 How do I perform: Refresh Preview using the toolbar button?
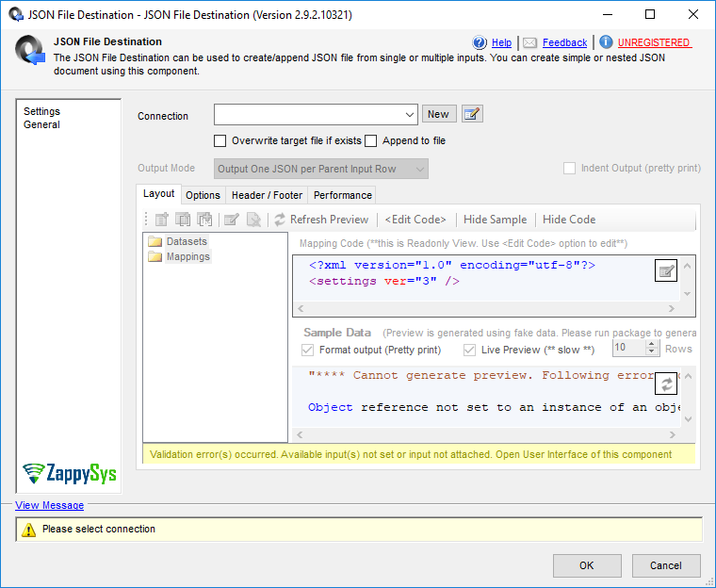click(321, 220)
